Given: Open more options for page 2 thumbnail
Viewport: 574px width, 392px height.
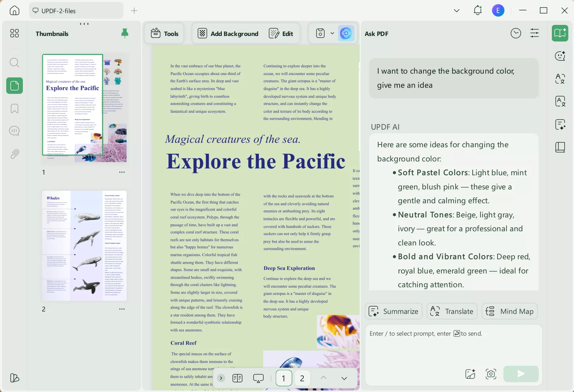Looking at the screenshot, I should tap(122, 309).
